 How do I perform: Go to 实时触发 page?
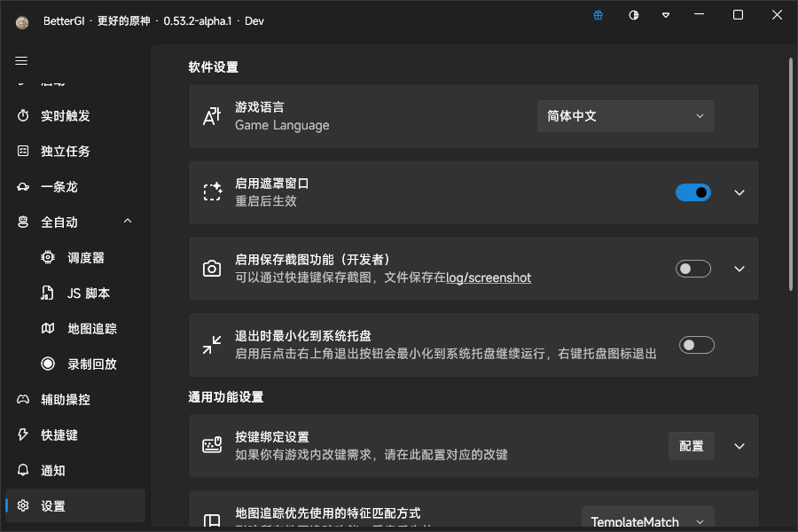tap(75, 115)
